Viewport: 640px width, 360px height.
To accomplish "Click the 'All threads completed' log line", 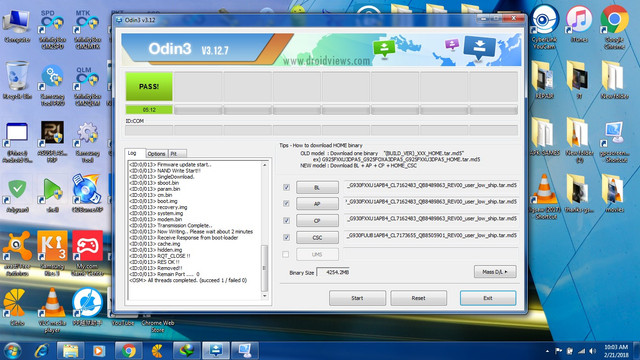I will pos(188,280).
